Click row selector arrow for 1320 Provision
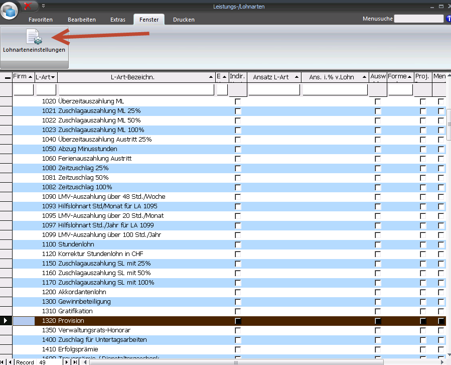 coord(6,321)
